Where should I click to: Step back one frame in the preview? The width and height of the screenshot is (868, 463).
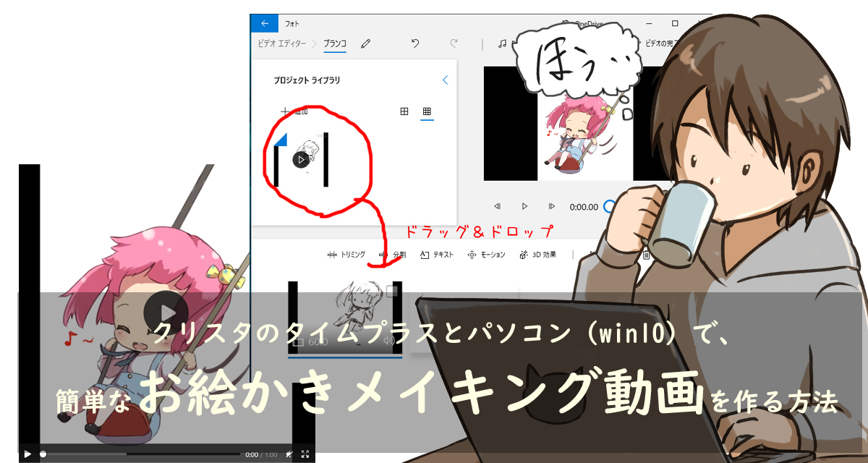498,207
